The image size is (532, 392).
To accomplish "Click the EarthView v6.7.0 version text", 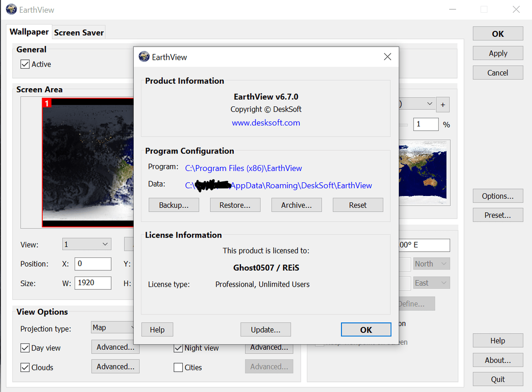I will tap(266, 97).
